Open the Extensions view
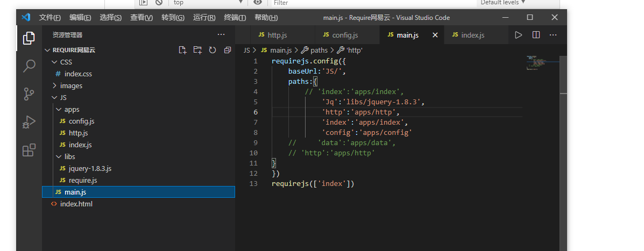Viewport: 644px width, 251px height. [29, 150]
